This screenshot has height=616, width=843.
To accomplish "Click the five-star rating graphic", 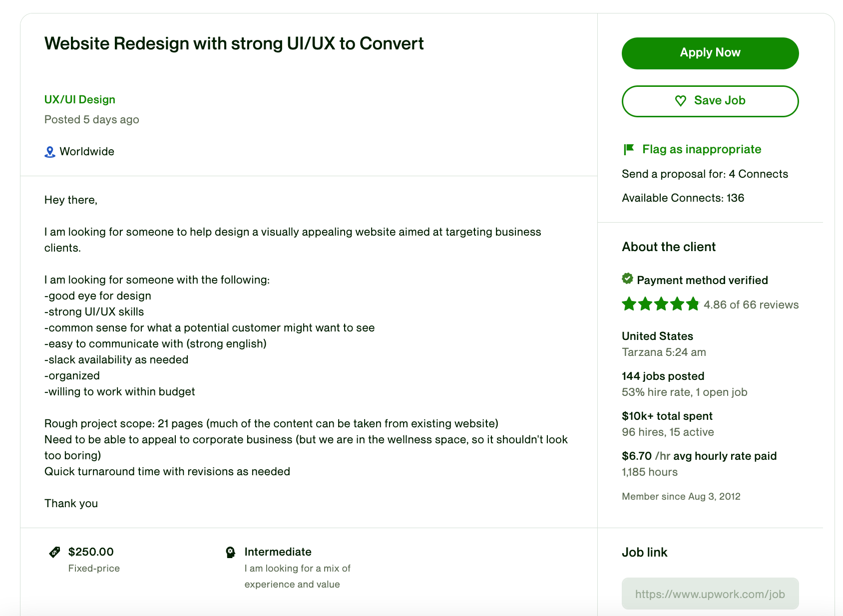I will [660, 304].
